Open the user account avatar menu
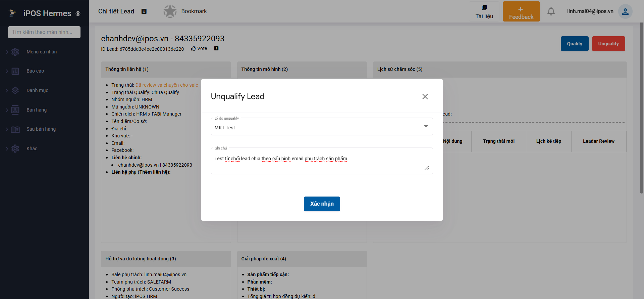 pyautogui.click(x=625, y=11)
